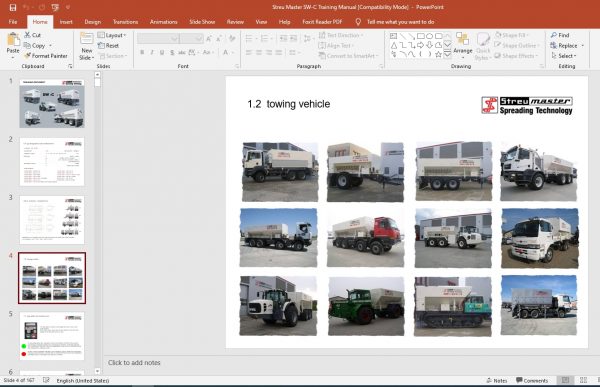Click the Save icon in title bar
600x387 pixels.
(13, 7)
